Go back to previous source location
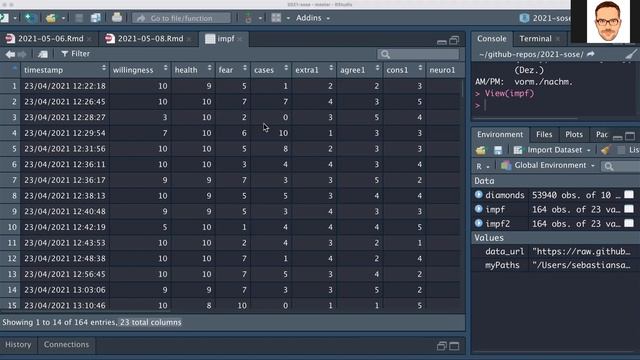Screen dimensions: 640x360 pos(10,54)
